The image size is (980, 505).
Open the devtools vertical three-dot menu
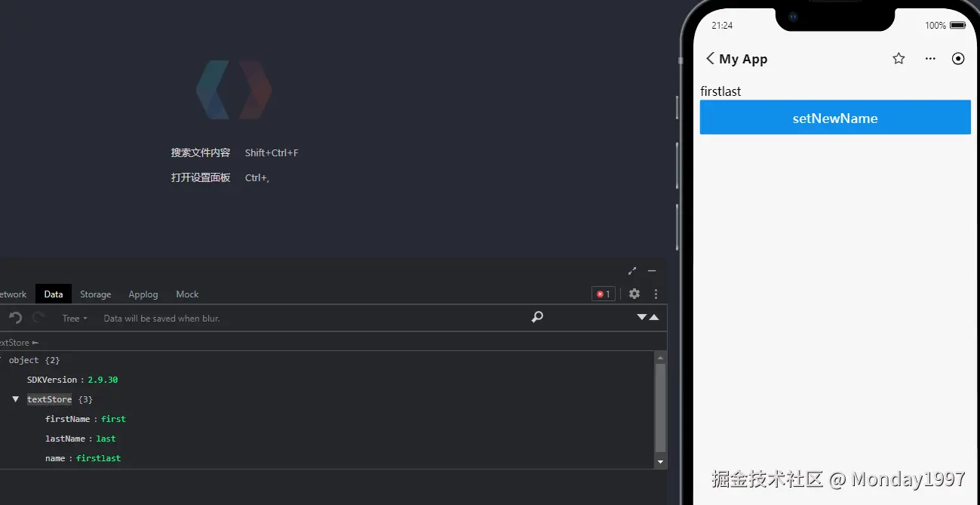656,294
